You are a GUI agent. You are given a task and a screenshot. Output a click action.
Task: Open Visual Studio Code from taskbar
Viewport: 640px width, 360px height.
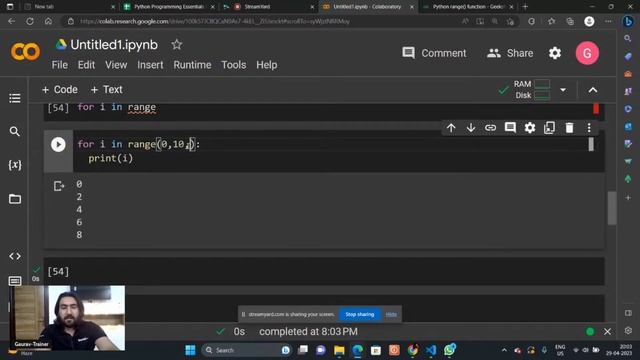[x=431, y=350]
